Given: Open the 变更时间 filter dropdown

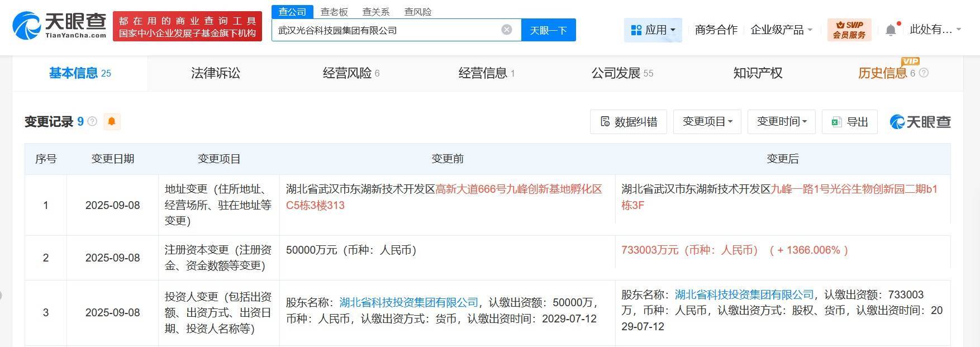Looking at the screenshot, I should point(782,121).
